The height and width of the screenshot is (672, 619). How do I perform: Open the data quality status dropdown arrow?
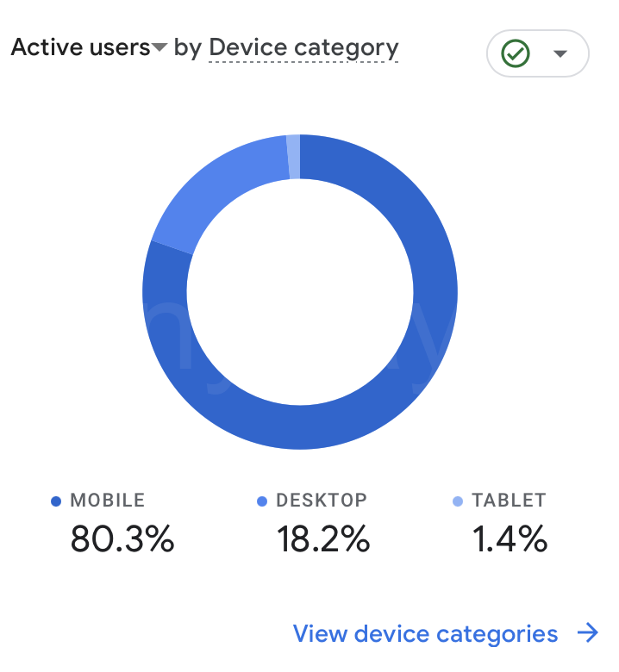(560, 53)
